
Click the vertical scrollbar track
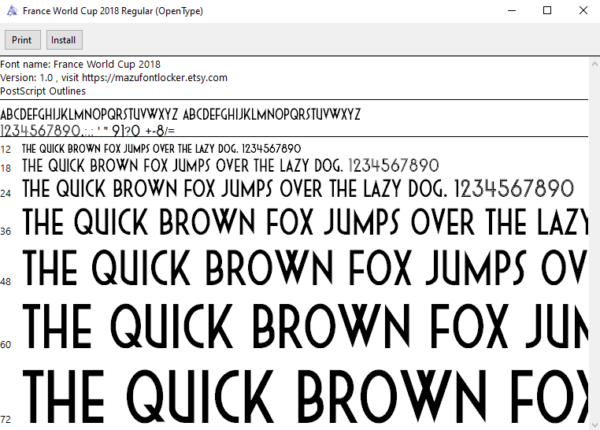tap(595, 245)
